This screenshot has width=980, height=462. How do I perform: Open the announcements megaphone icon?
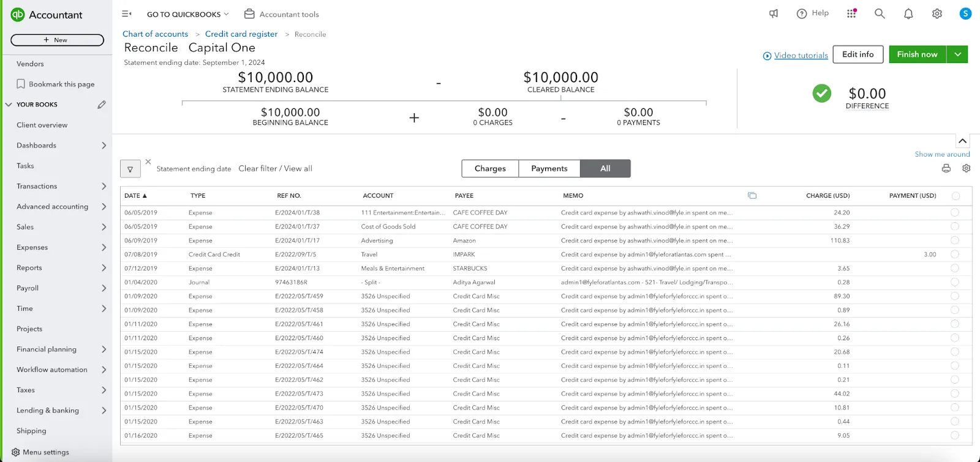pyautogui.click(x=774, y=13)
